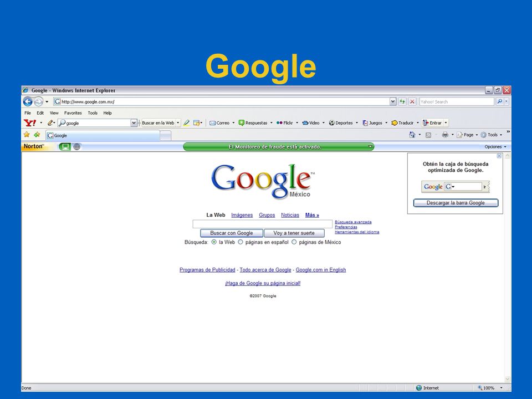532x399 pixels.
Task: Open the Grupos link
Action: (267, 215)
